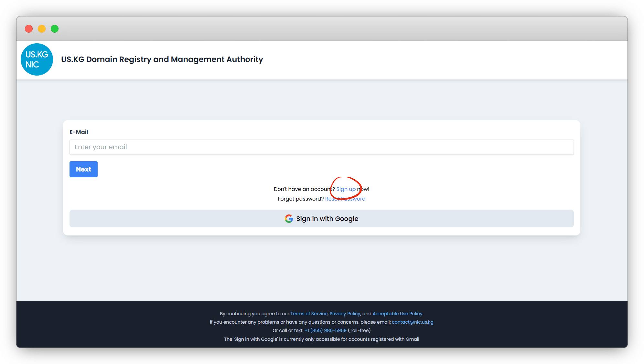
Task: Click the E-Mail field label
Action: coord(79,132)
